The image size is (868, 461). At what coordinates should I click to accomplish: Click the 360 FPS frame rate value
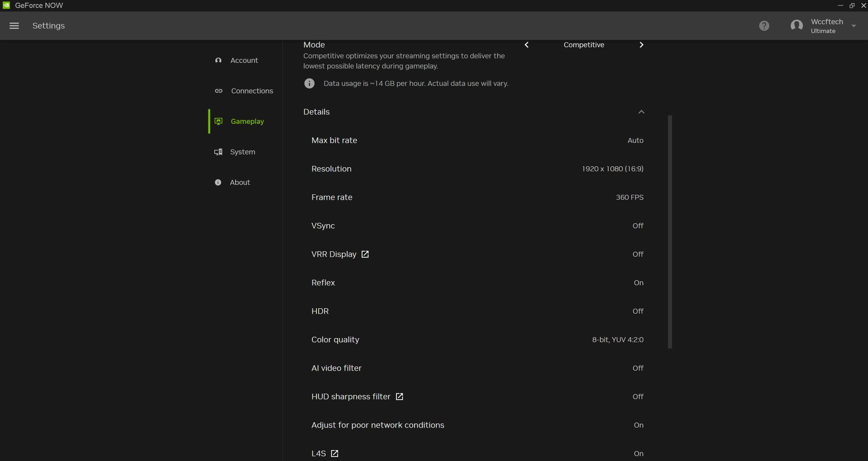pyautogui.click(x=629, y=197)
